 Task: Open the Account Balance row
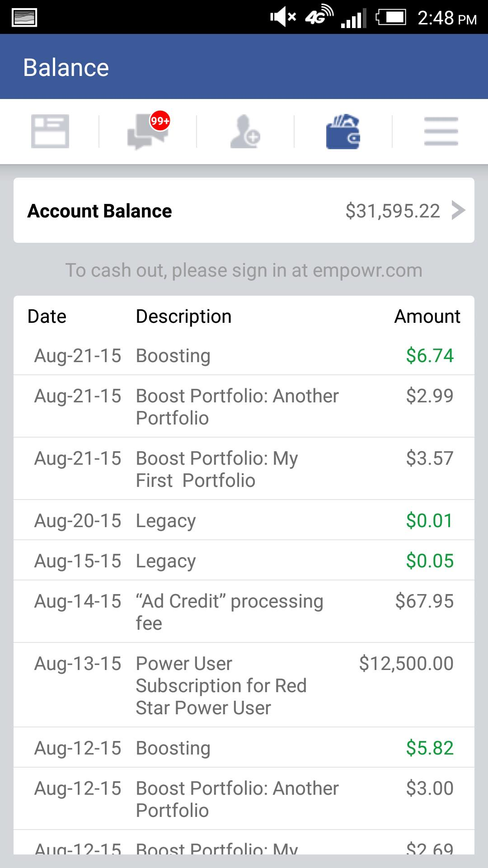(181, 211)
